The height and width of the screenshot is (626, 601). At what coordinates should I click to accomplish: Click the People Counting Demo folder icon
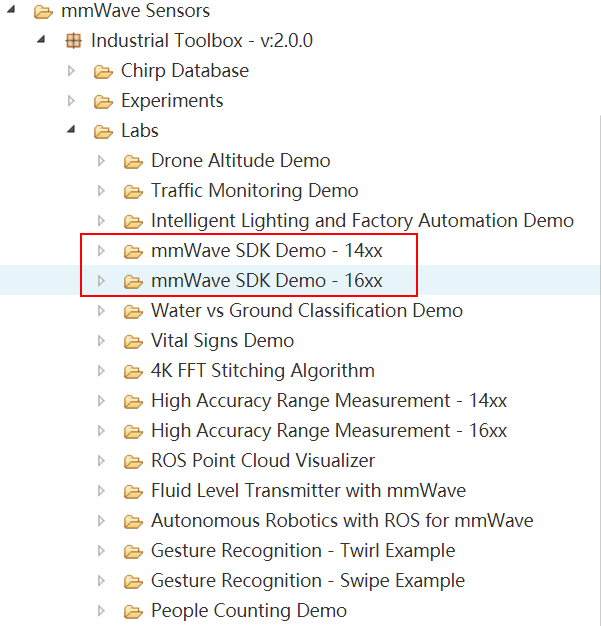(x=133, y=612)
